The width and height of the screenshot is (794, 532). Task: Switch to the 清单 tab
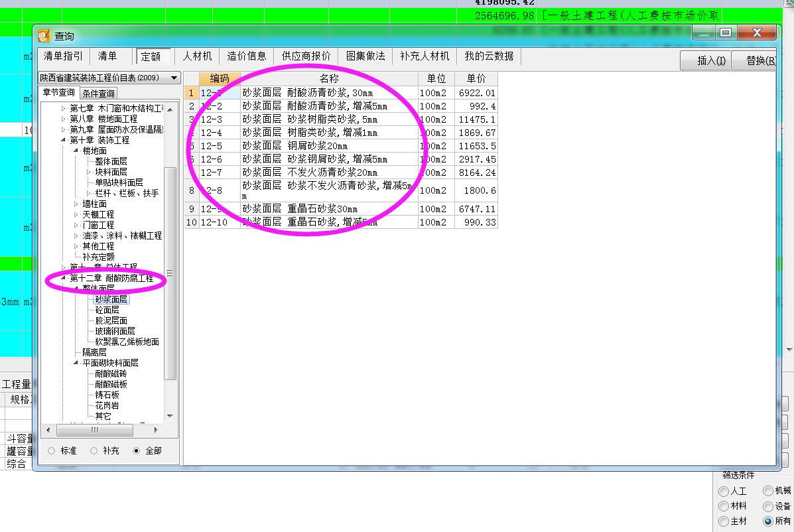click(x=107, y=56)
